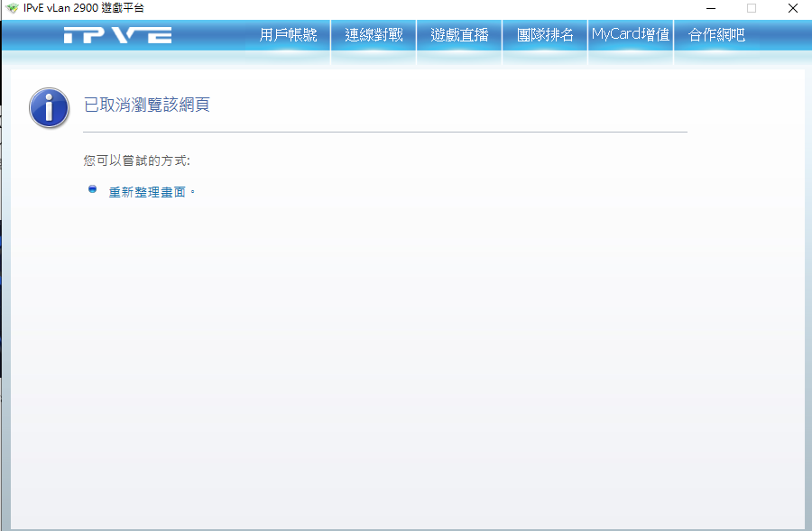This screenshot has width=812, height=531.
Task: Go to the 合作網吧 tab
Action: [716, 34]
